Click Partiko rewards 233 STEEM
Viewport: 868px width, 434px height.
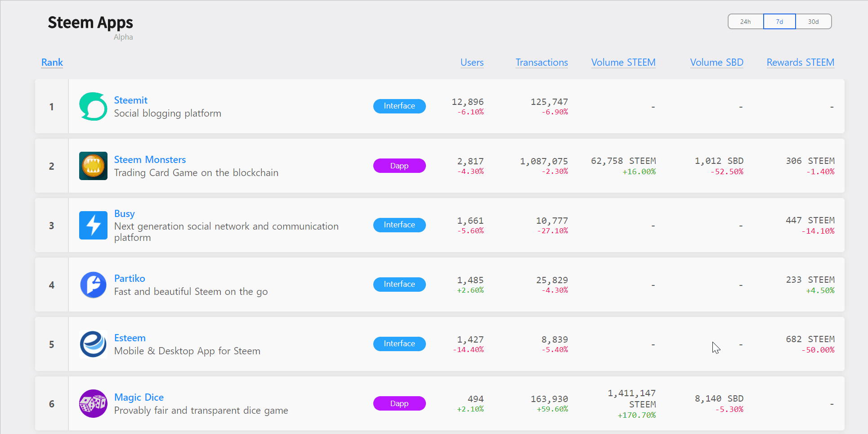[x=810, y=280]
